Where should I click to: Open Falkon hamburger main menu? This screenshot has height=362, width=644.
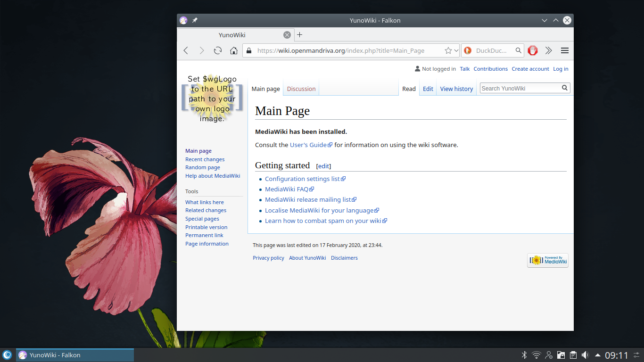pyautogui.click(x=564, y=50)
